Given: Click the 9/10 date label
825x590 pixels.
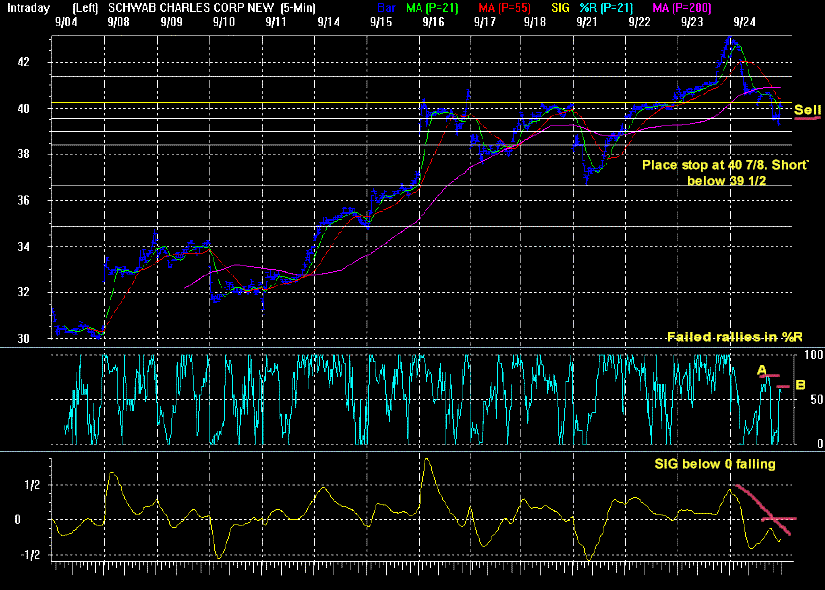Looking at the screenshot, I should click(x=224, y=22).
